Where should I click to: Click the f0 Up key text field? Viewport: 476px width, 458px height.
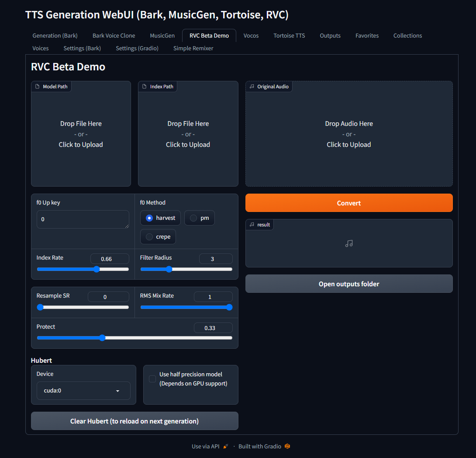click(83, 219)
